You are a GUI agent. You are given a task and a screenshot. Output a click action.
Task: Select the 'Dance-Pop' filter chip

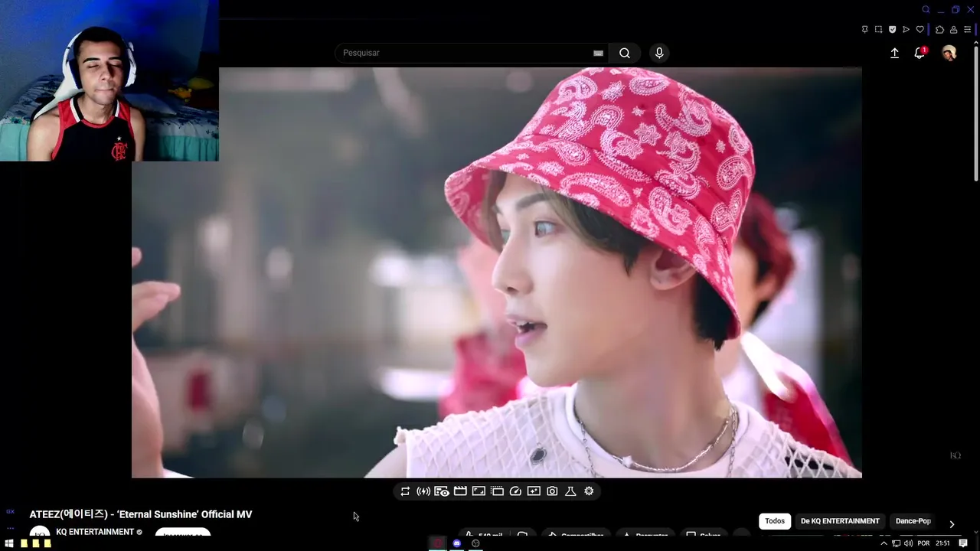(913, 521)
